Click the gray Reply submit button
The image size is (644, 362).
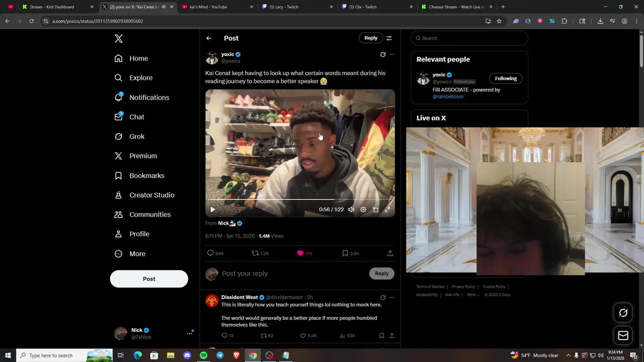click(381, 274)
